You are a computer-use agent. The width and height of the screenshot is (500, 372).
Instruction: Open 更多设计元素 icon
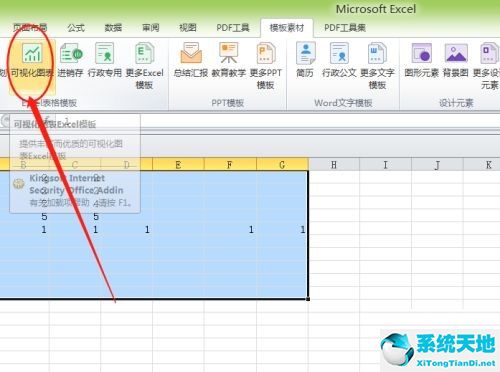point(487,66)
